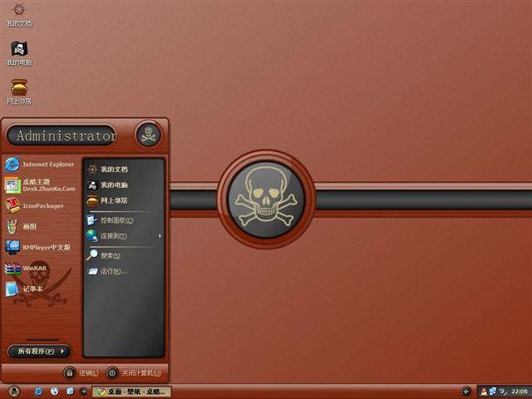Click the skull user avatar in Start menu
The image size is (532, 399).
pyautogui.click(x=148, y=135)
